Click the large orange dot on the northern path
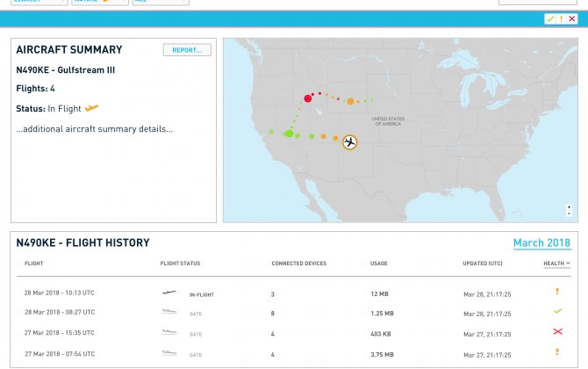The width and height of the screenshot is (588, 369). (x=351, y=101)
